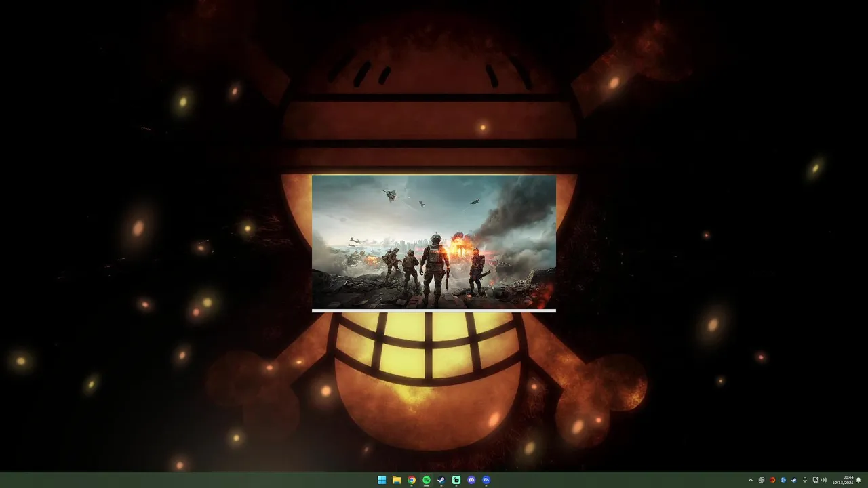868x488 pixels.
Task: Click the red-orange round tray icon
Action: click(x=772, y=480)
